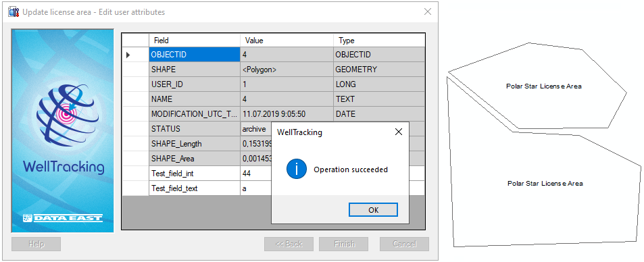Screen dimensions: 644x262
Task: Click the LONG type cell
Action: [379, 84]
